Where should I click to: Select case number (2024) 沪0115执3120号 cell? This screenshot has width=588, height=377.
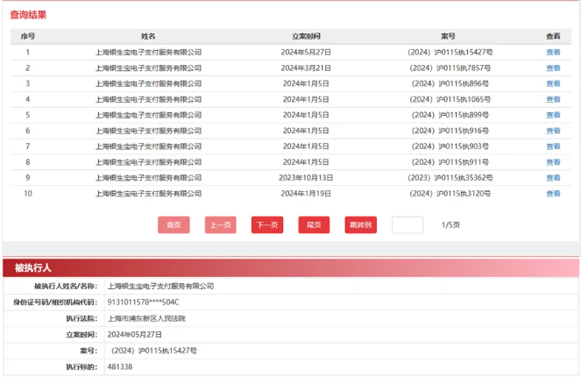click(x=450, y=194)
